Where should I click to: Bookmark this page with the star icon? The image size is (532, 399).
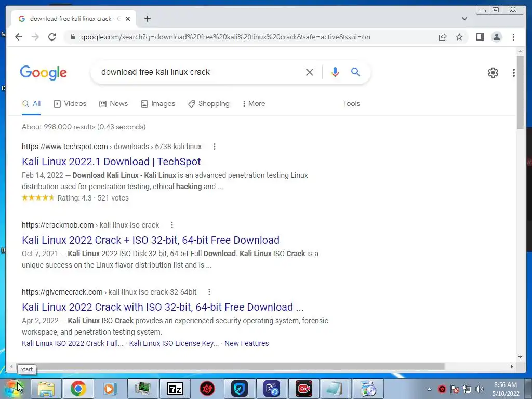click(459, 37)
